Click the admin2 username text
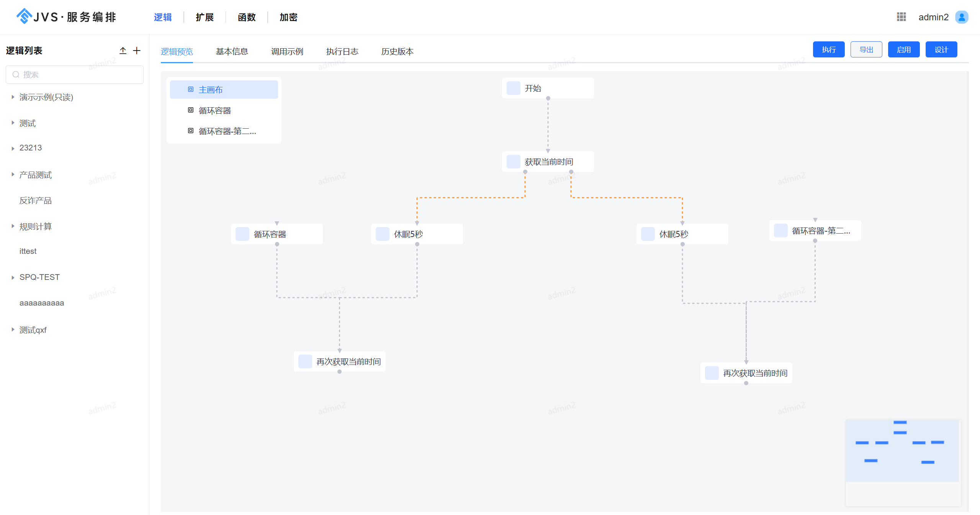The width and height of the screenshot is (980, 515). coord(933,17)
